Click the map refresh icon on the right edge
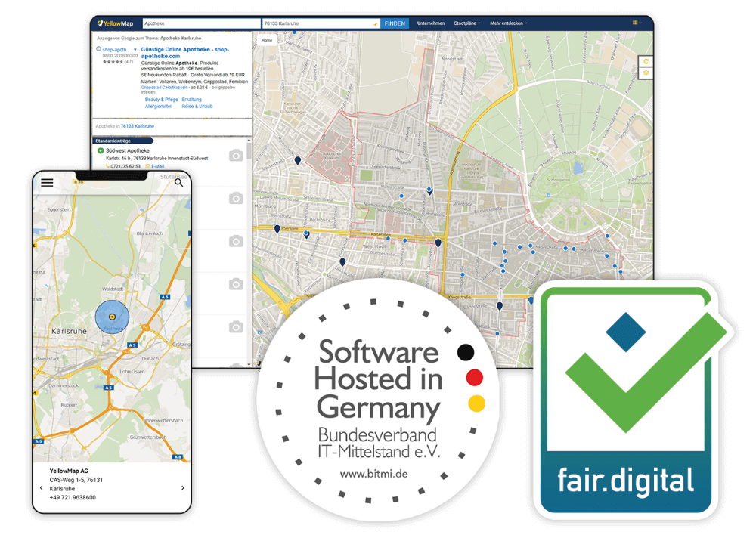Screen dimensions: 756x541 pos(646,61)
